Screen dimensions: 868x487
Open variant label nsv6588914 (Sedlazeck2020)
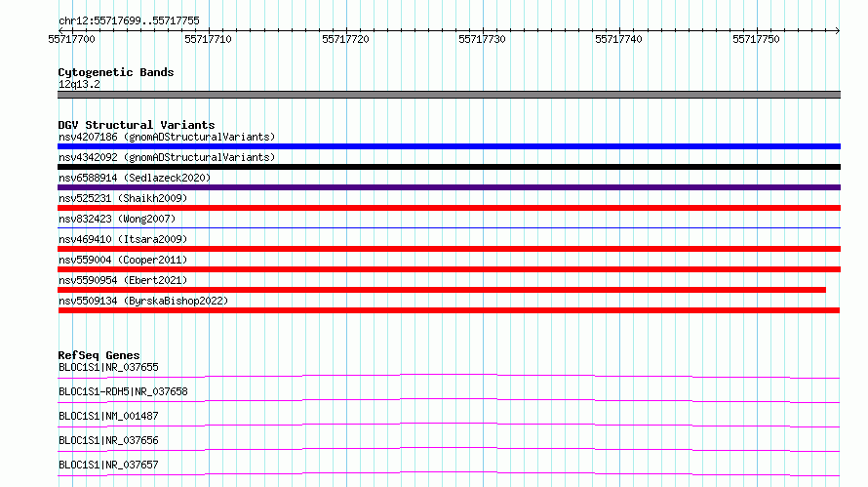[x=135, y=178]
